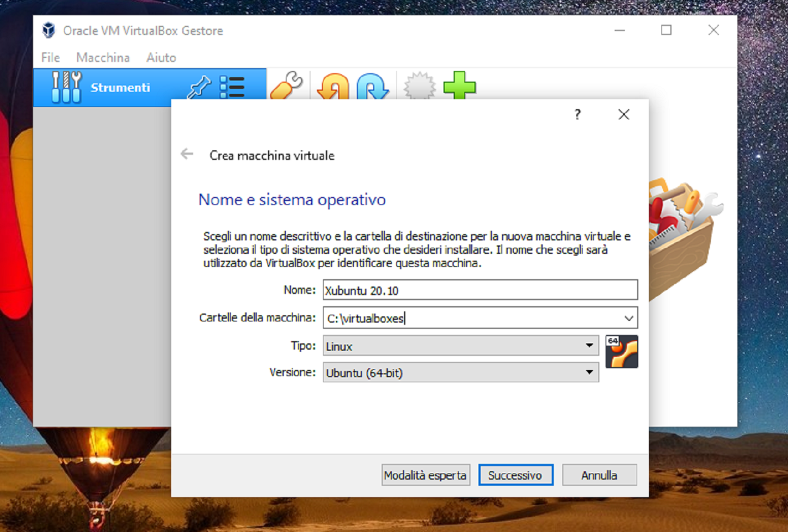Click the orange Import appliance arrow icon

point(333,87)
